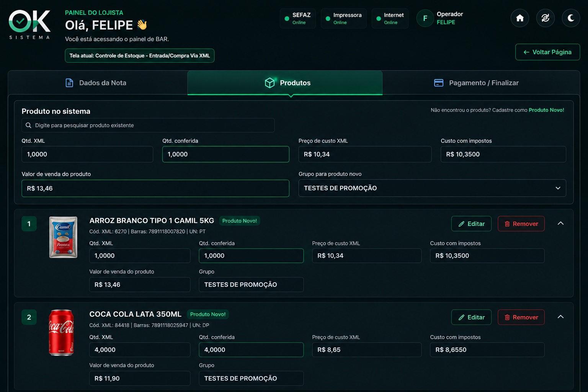
Task: Click top Valor de venda do produto field
Action: [x=155, y=188]
